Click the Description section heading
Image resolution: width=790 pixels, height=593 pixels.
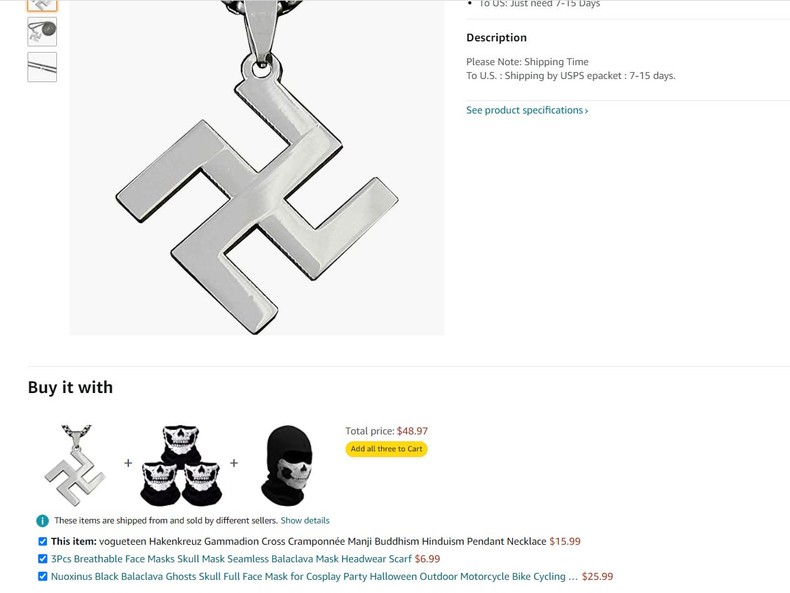(x=496, y=38)
